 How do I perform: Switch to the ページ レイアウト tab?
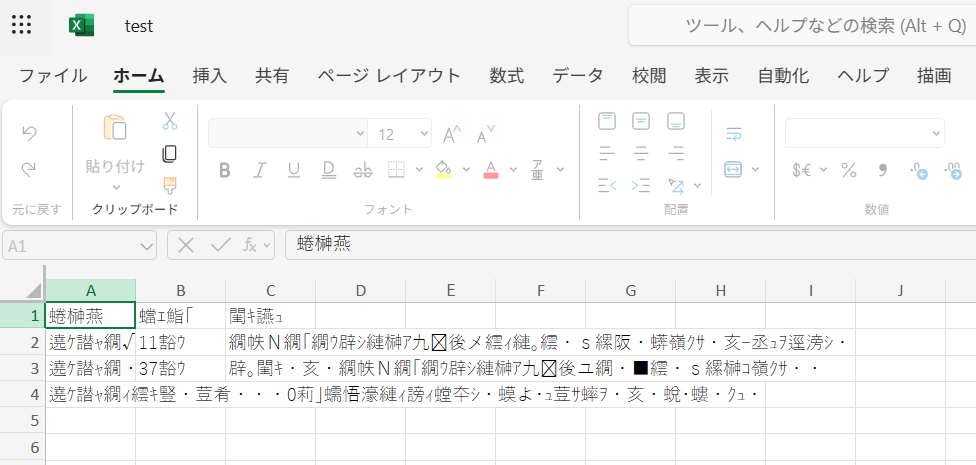coord(389,76)
